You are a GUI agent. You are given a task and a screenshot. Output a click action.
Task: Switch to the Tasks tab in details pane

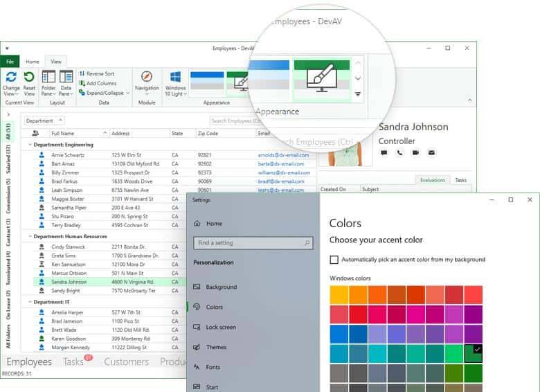(461, 180)
